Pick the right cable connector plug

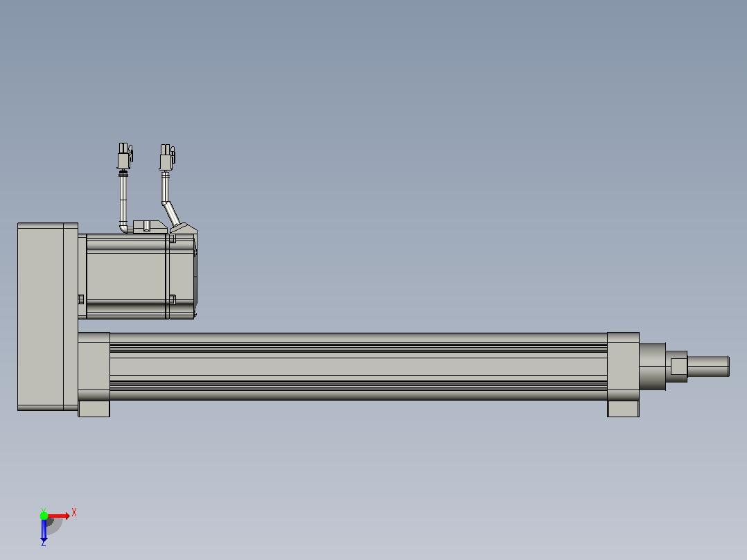[x=167, y=157]
